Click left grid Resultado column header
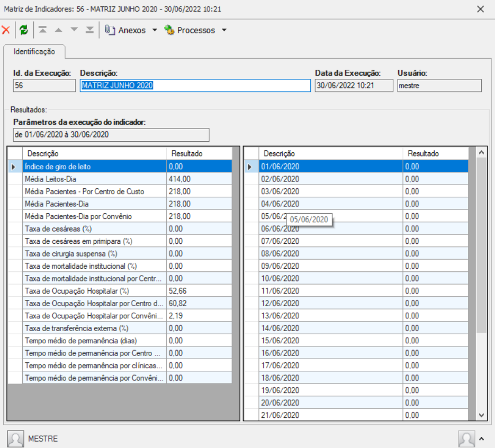The image size is (495, 448). pos(199,153)
